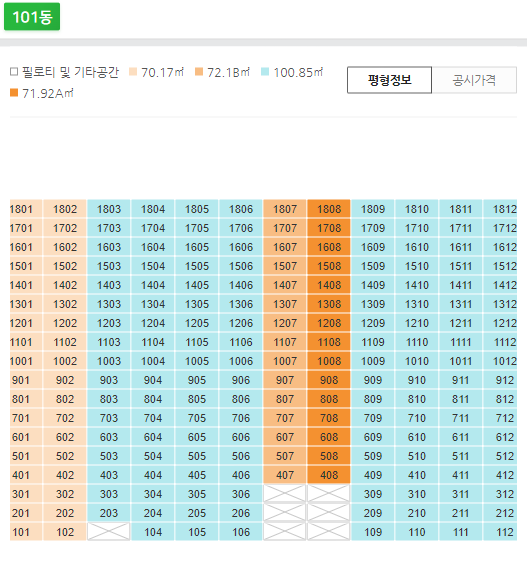Select unit 1409
The width and height of the screenshot is (527, 563).
[x=373, y=285]
